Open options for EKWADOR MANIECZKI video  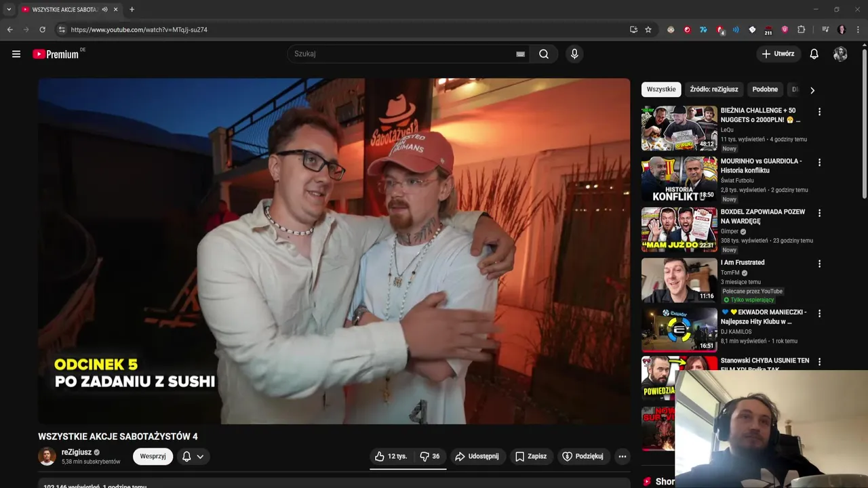pos(819,314)
